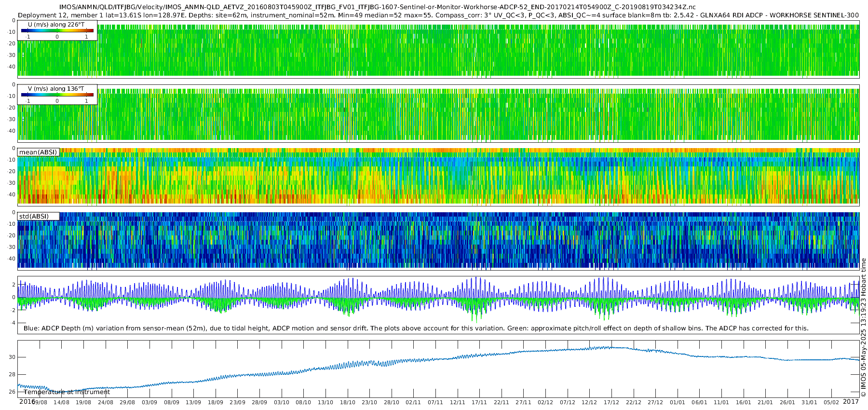This screenshot has height=410, width=868.
Task: Click the 2017 year label
Action: [851, 402]
